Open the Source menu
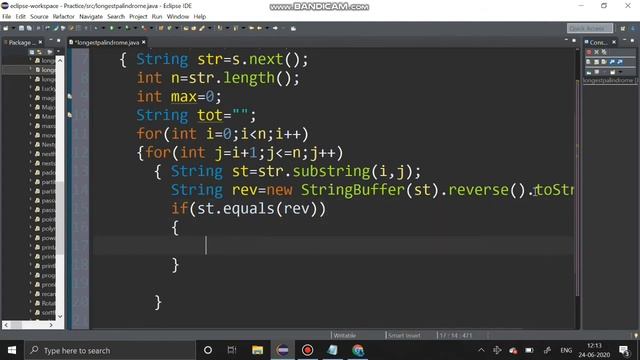Image resolution: width=640 pixels, height=360 pixels. [39, 16]
